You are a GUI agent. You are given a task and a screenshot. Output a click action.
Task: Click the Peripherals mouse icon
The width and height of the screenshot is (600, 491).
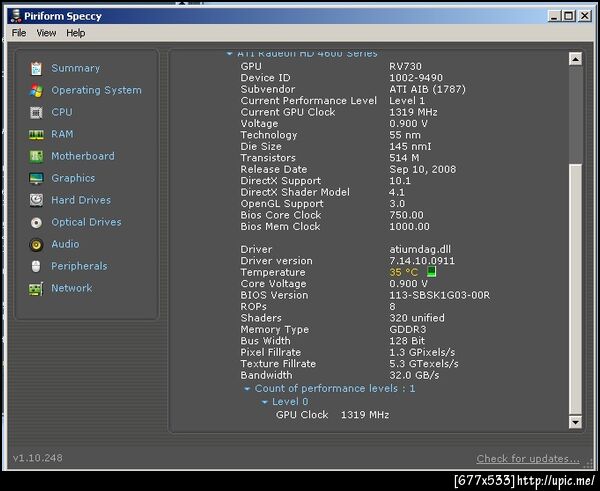click(36, 266)
